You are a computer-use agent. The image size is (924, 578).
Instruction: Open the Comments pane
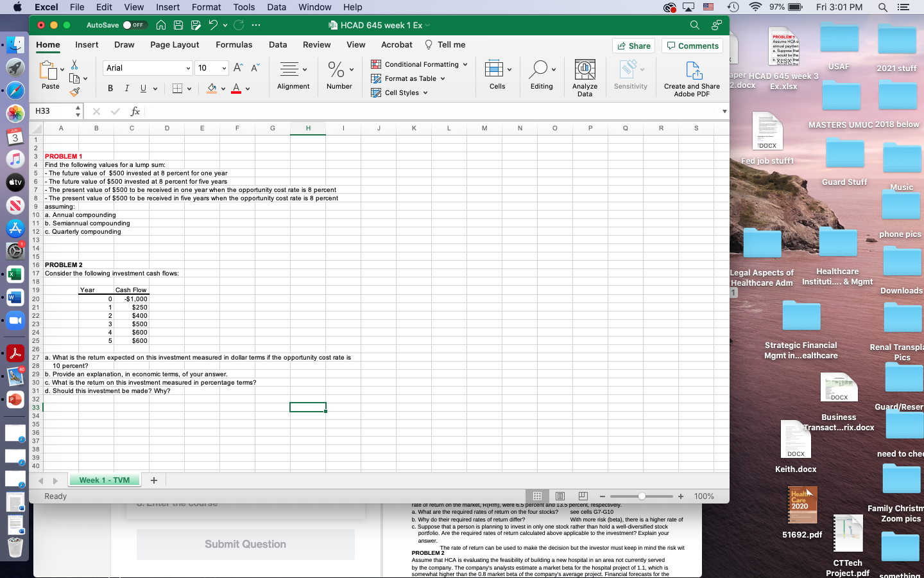692,46
